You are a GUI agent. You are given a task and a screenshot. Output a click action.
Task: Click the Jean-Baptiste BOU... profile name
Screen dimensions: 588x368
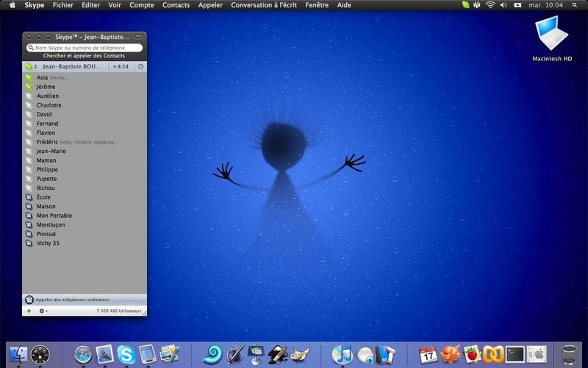71,66
